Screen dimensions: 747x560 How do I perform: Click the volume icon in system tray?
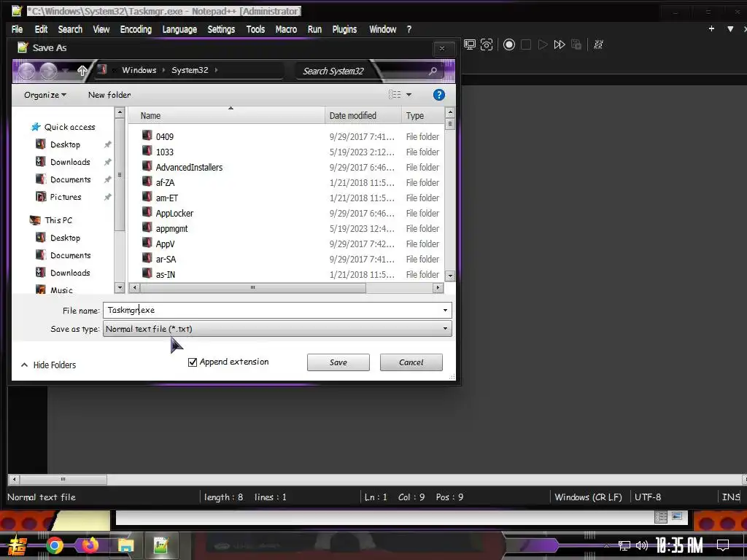pos(642,545)
